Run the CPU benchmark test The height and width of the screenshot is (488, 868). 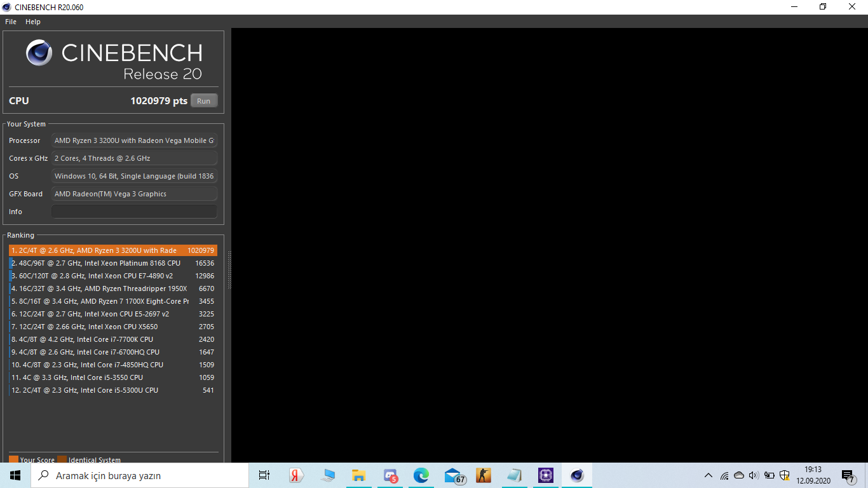coord(204,101)
